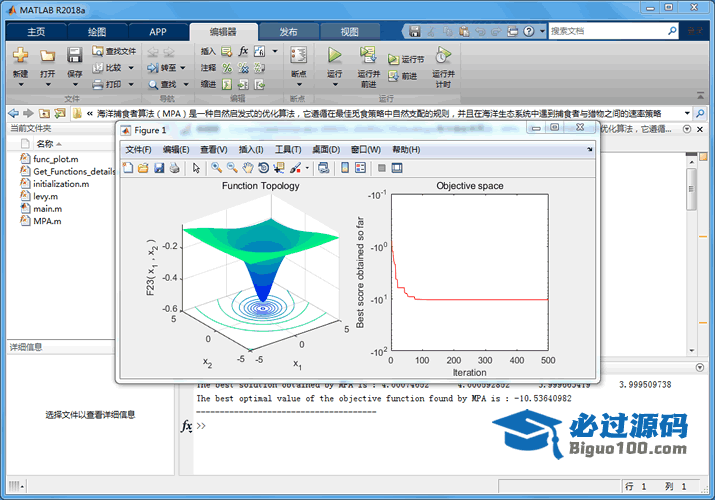The width and height of the screenshot is (715, 500).
Task: Click the wrap comments icon
Action: click(x=259, y=68)
